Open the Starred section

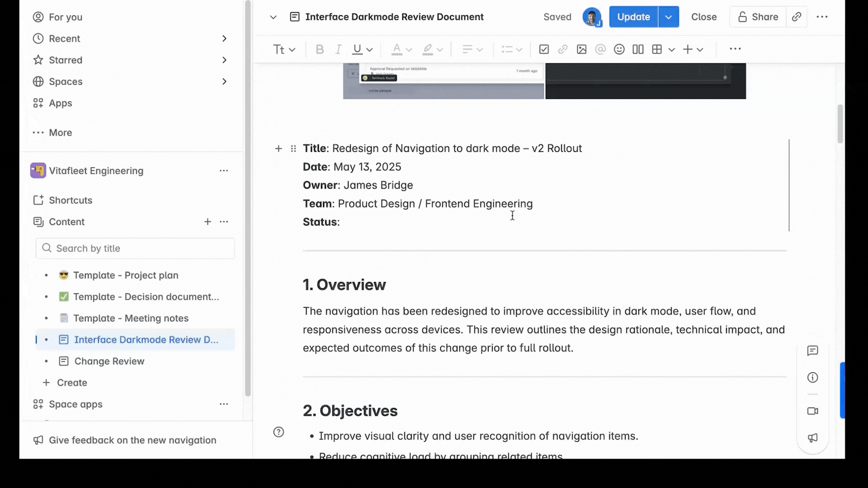click(x=65, y=60)
